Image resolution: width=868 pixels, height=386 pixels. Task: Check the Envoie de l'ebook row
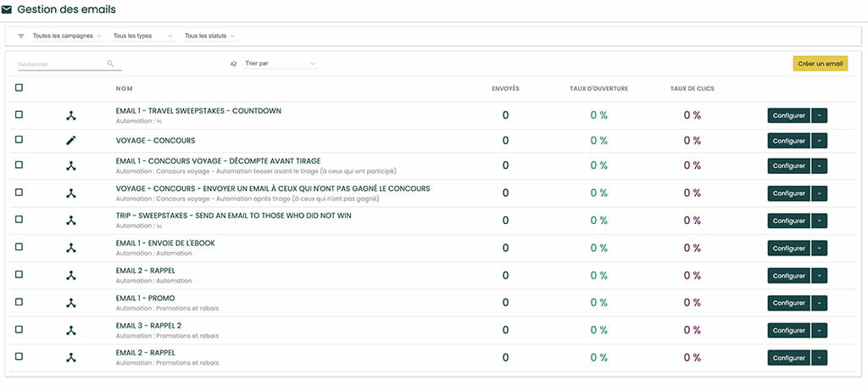pyautogui.click(x=19, y=246)
